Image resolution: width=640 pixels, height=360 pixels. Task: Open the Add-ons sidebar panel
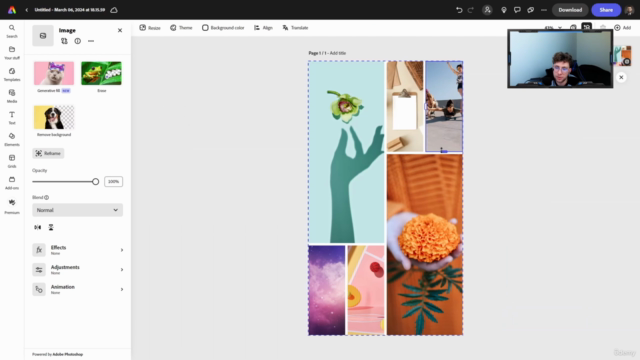coord(12,183)
